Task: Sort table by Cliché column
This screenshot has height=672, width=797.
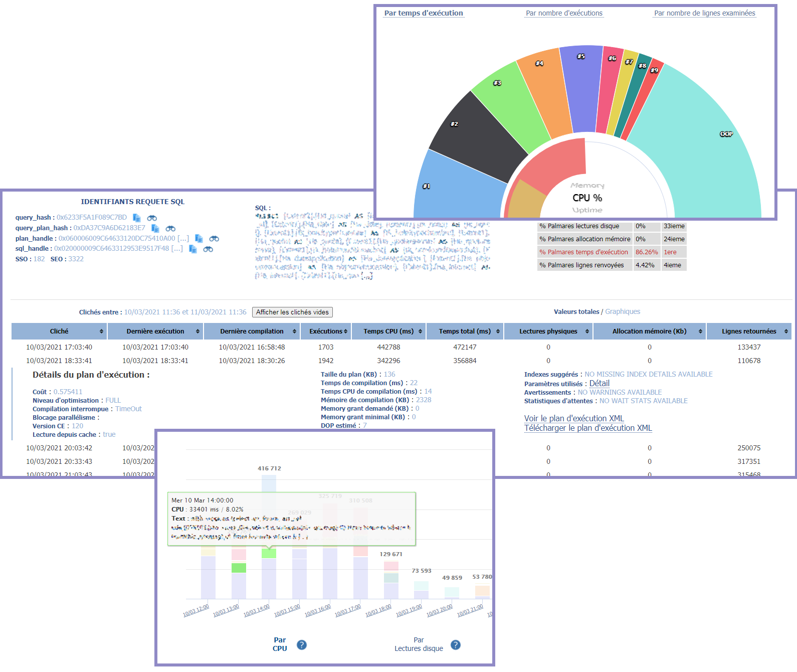Action: pyautogui.click(x=59, y=331)
